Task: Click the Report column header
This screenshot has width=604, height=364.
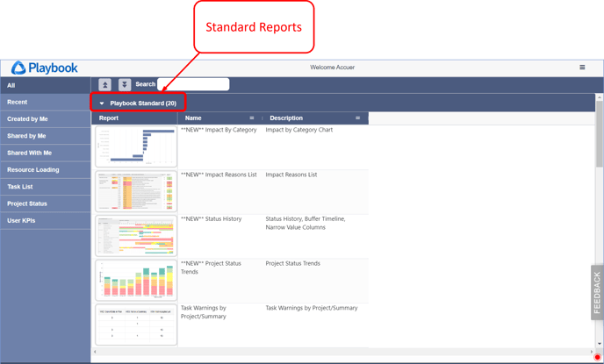Action: (134, 118)
